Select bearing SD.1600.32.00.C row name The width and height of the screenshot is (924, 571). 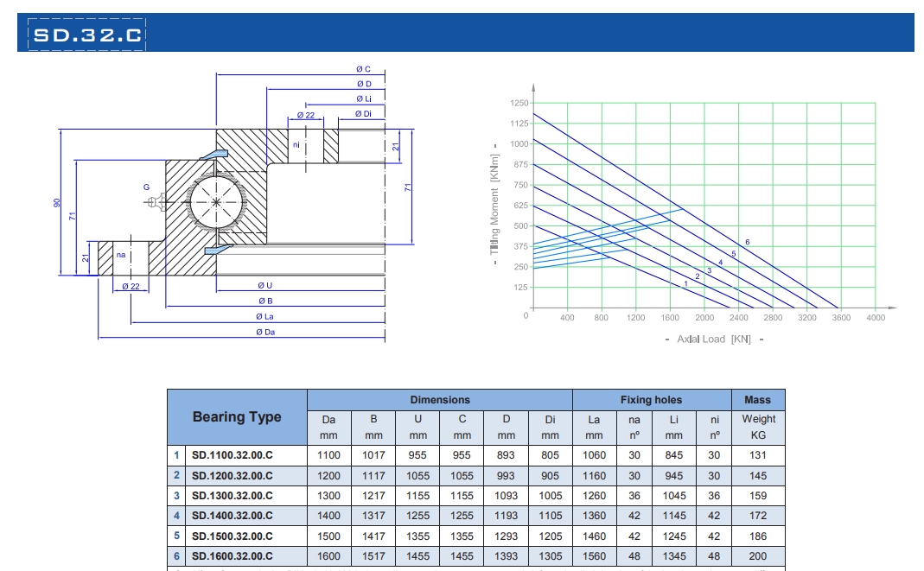(x=233, y=556)
